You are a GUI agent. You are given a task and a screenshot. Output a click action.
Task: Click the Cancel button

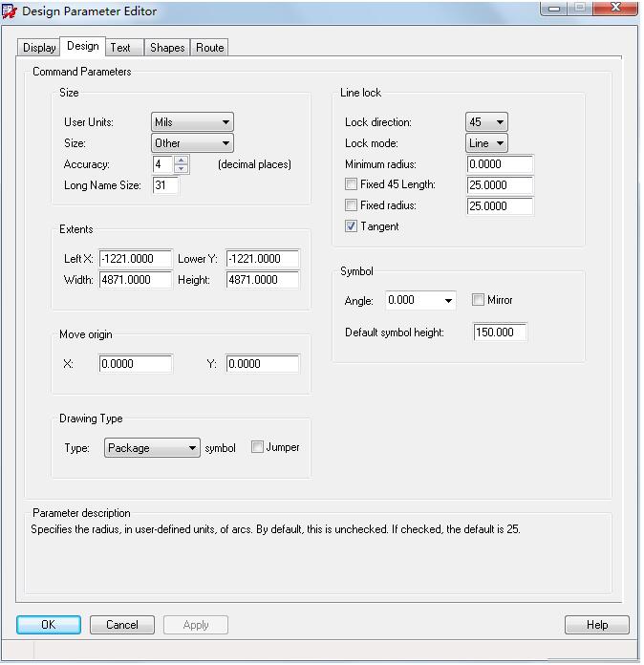122,625
